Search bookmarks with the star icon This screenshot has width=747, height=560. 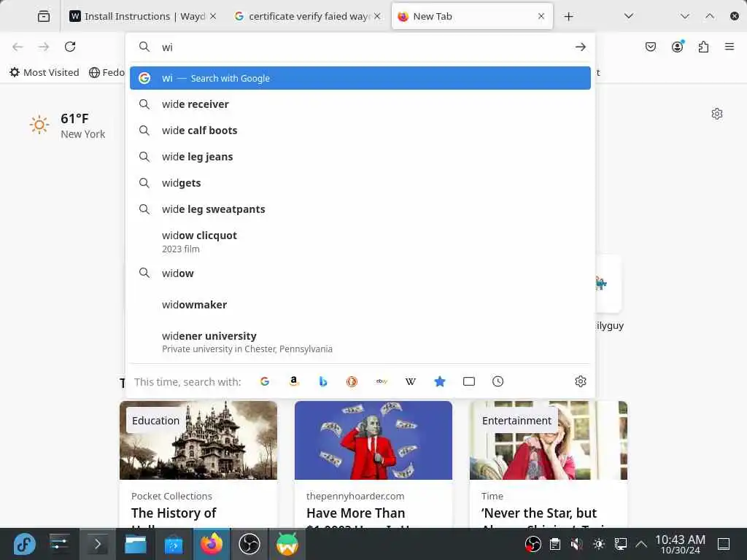pos(440,381)
